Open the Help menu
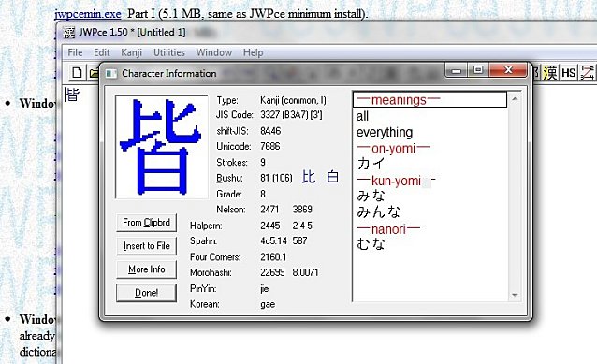 click(x=254, y=52)
